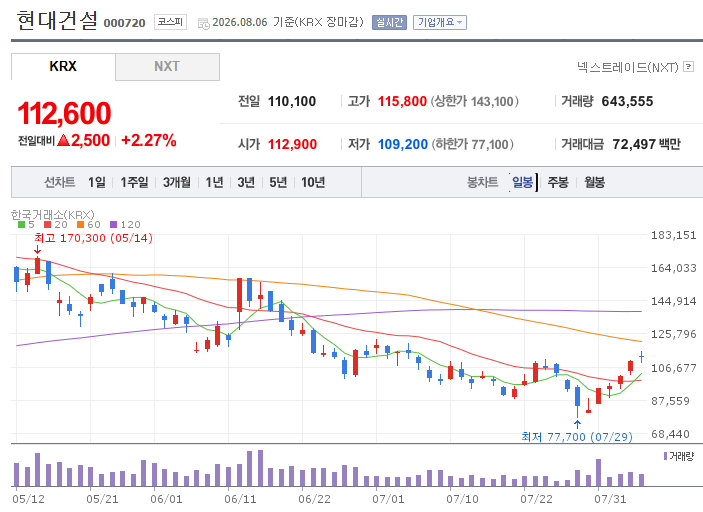
Task: Click the calendar clock icon beside the date
Action: point(204,23)
